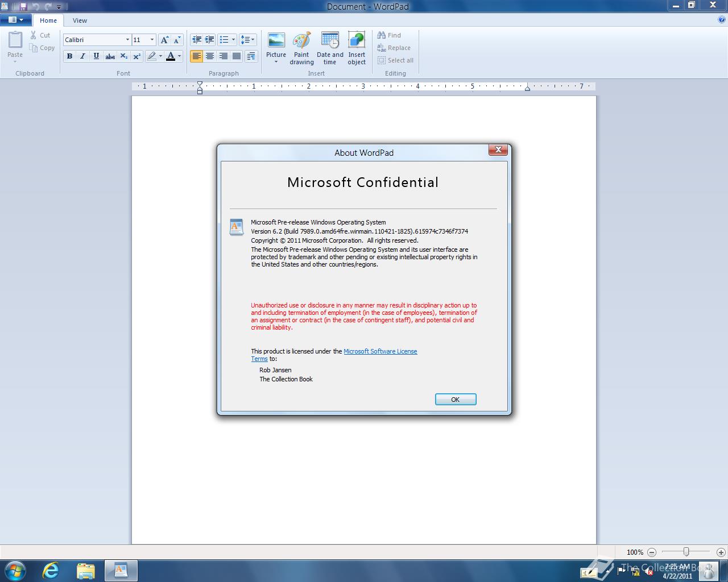Insert Date and time
This screenshot has width=728, height=582.
click(330, 48)
